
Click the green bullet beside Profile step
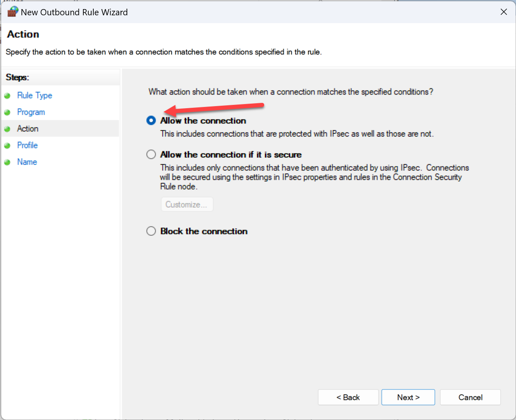[x=7, y=146]
